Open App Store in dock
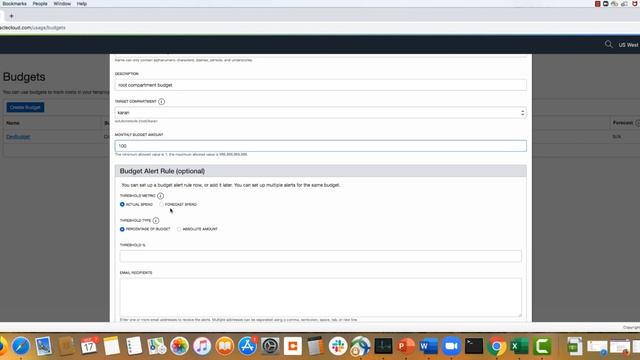The image size is (640, 360). [x=247, y=346]
